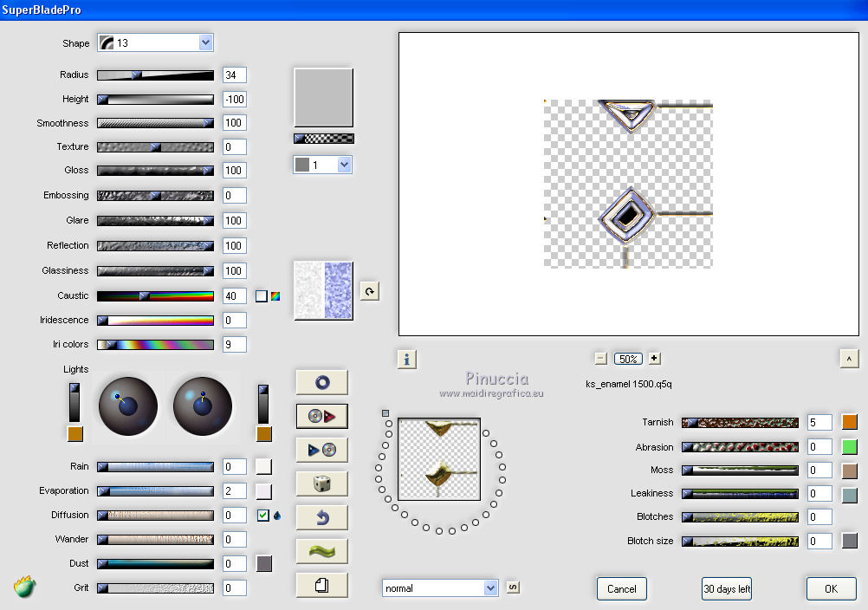Click the Radius value field
Screen dimensions: 868x610
(234, 75)
